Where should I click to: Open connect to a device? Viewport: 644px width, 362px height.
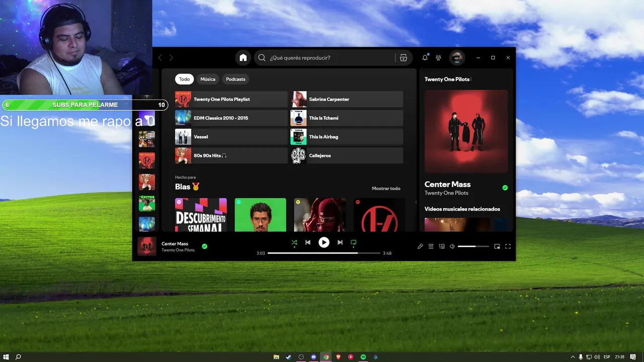point(442,246)
